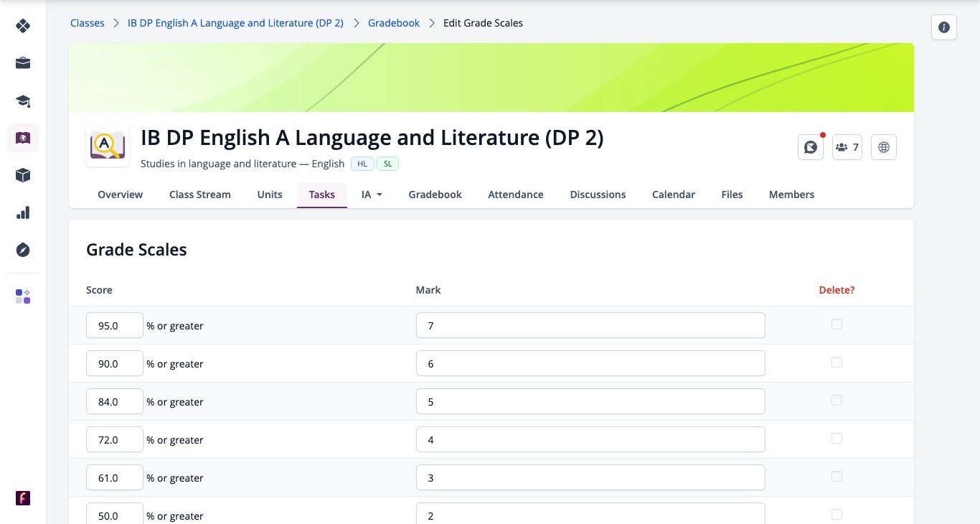Click the class logo thumbnail
This screenshot has width=980, height=524.
coord(108,146)
